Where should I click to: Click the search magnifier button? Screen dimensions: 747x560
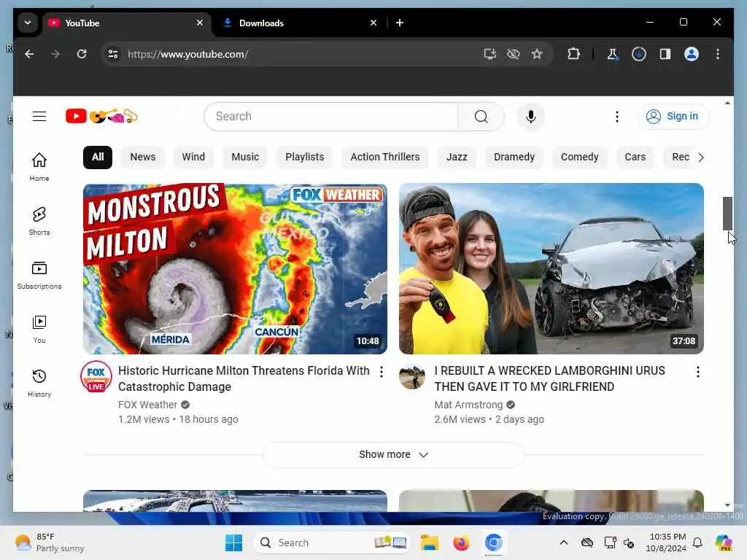(x=481, y=117)
